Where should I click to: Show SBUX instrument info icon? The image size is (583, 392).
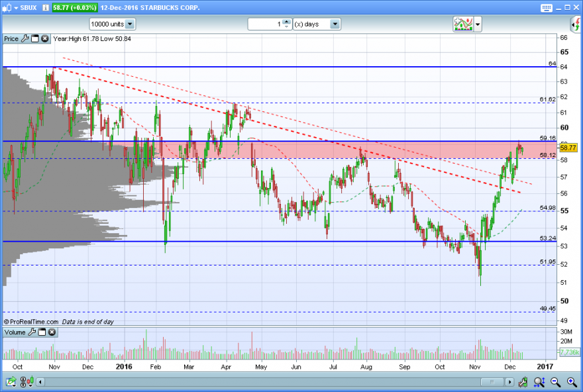[46, 7]
